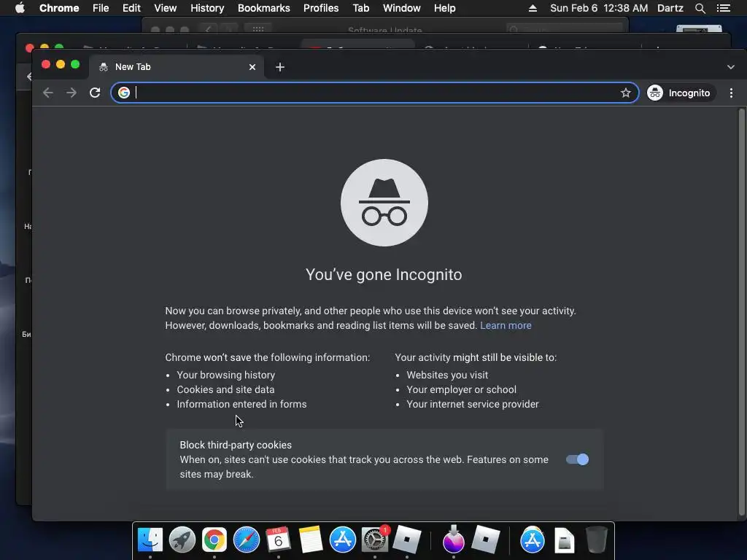
Task: Open Spotlight search magnifier icon
Action: tap(700, 8)
